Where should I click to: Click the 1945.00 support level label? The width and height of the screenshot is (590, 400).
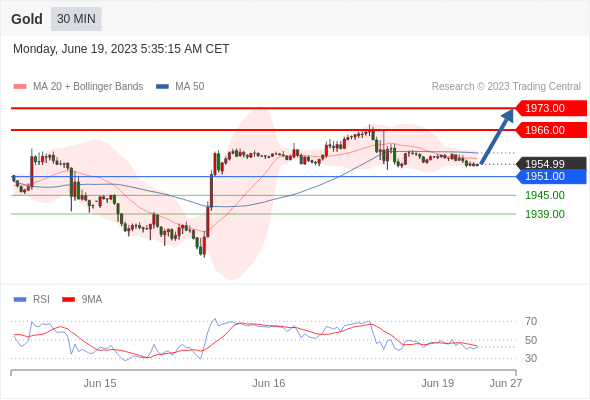545,195
